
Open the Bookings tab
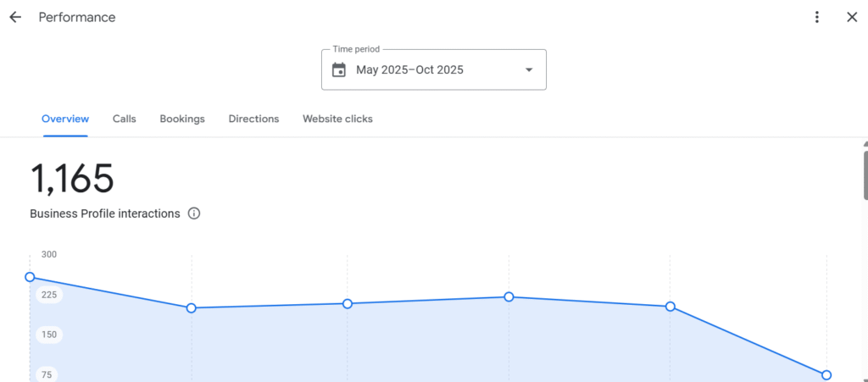182,119
